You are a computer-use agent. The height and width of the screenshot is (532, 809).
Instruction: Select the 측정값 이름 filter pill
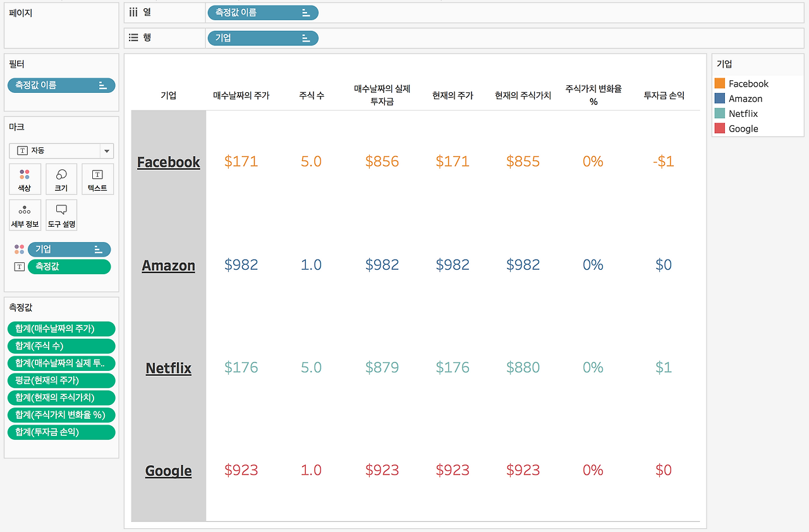61,85
